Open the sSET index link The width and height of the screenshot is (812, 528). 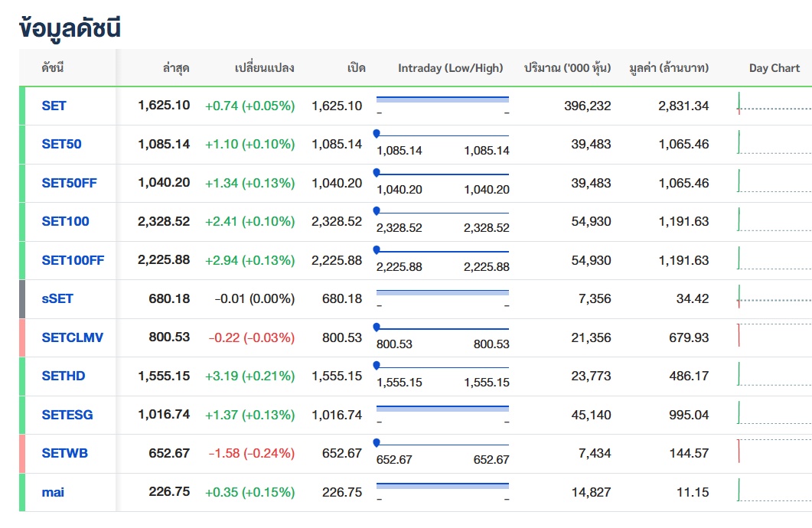(x=57, y=298)
